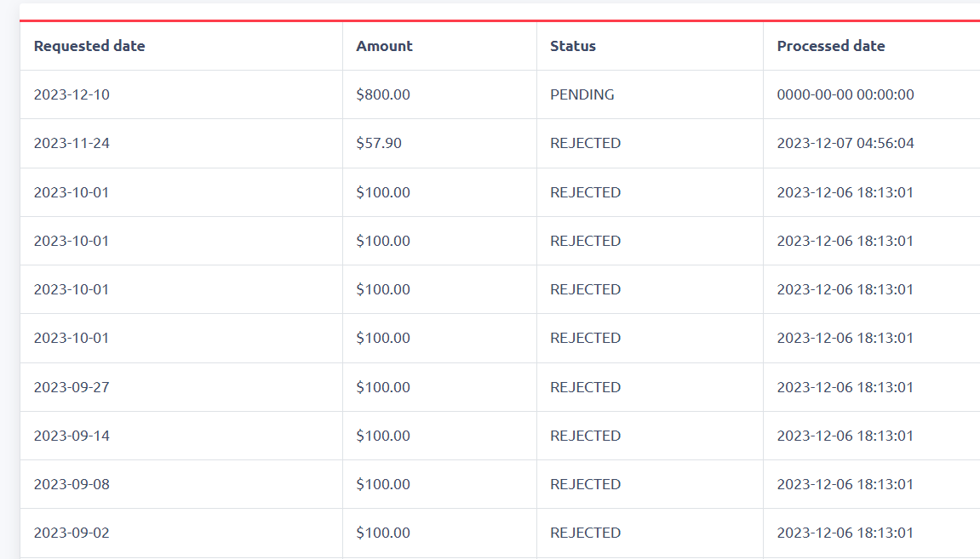Click the amount in the 2023-09-27 row
The width and height of the screenshot is (980, 559).
(x=383, y=387)
